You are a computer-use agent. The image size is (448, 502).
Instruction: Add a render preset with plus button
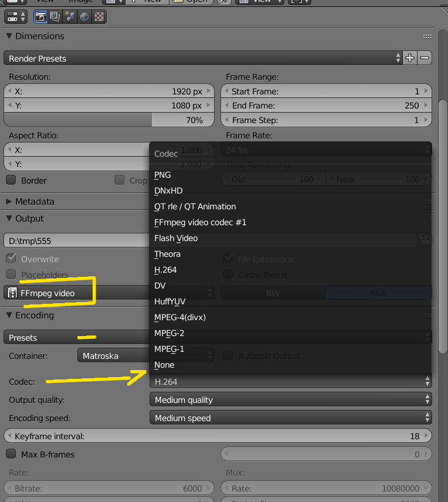click(410, 58)
